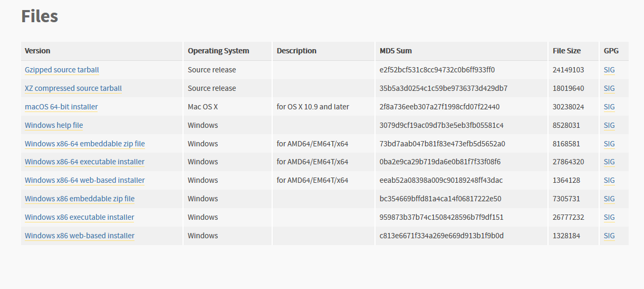Click the Files section heading
The height and width of the screenshot is (289, 644).
pos(40,16)
